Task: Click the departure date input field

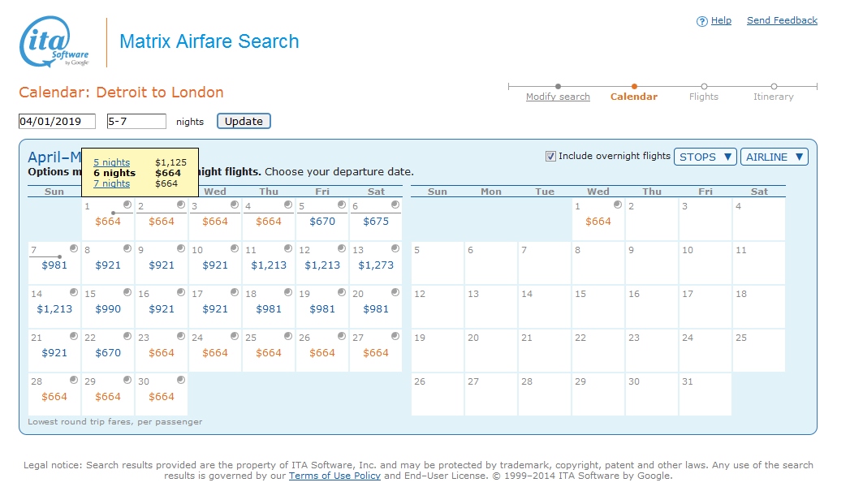Action: 57,122
